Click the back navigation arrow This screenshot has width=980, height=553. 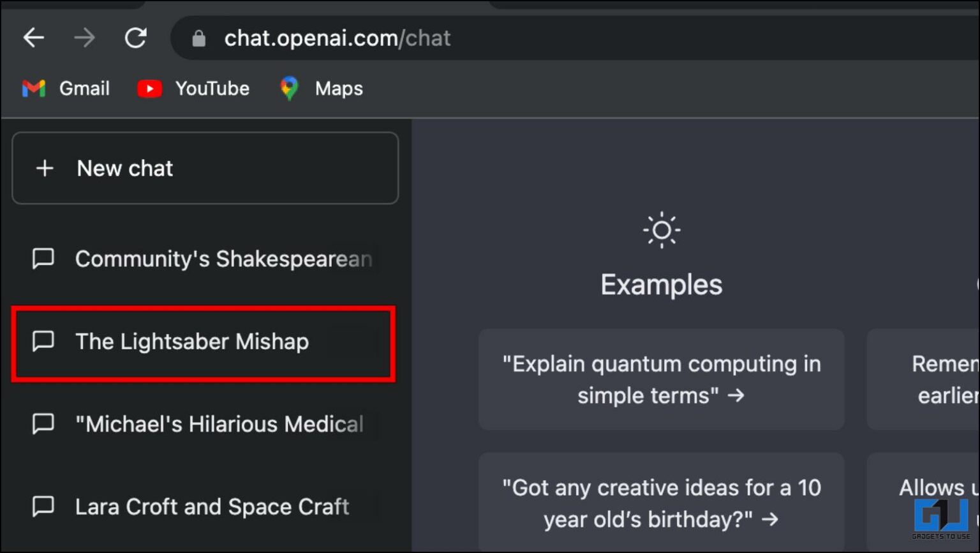coord(33,38)
